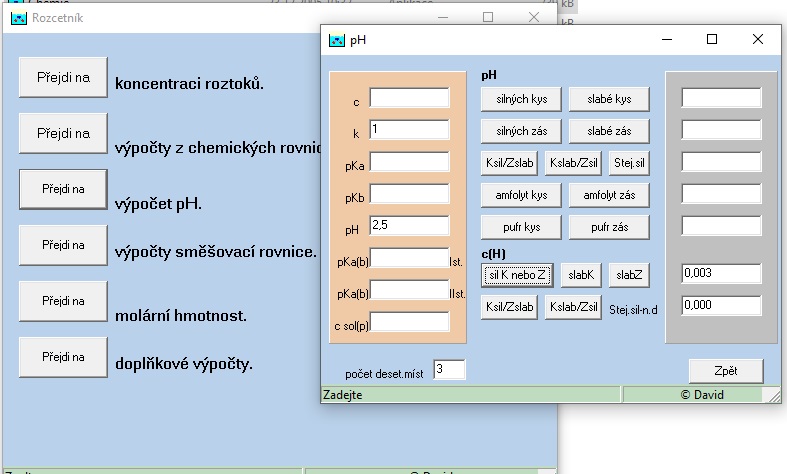Click the 'sil K nebo Z' button
787x474 pixels.
pyautogui.click(x=517, y=275)
